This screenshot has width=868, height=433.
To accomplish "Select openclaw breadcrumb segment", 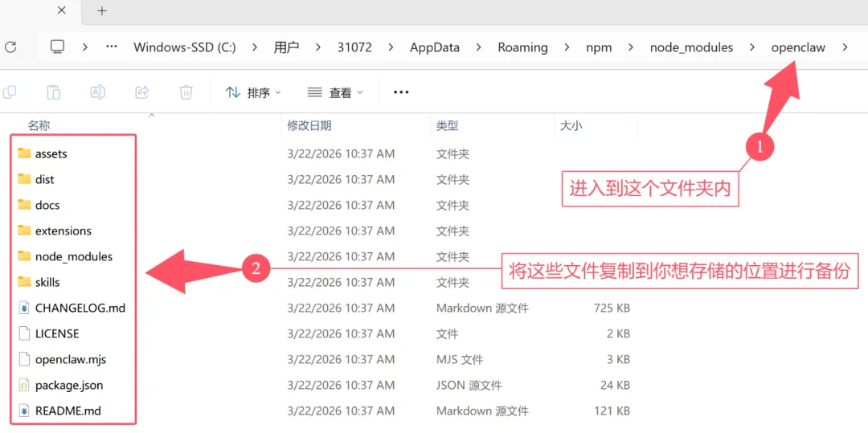I will click(x=798, y=47).
